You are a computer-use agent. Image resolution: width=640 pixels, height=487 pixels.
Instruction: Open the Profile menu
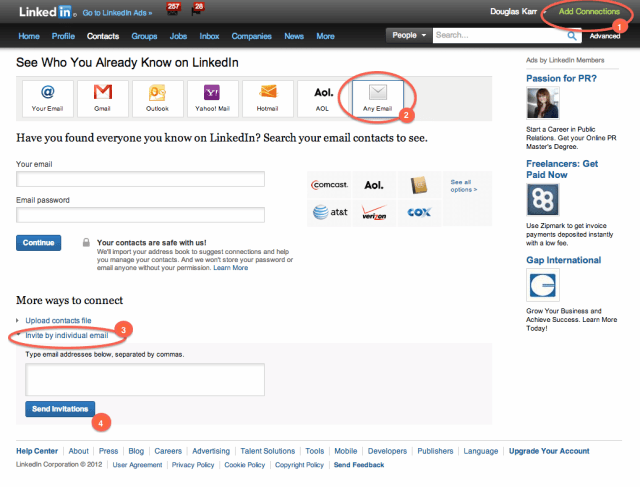[x=63, y=36]
